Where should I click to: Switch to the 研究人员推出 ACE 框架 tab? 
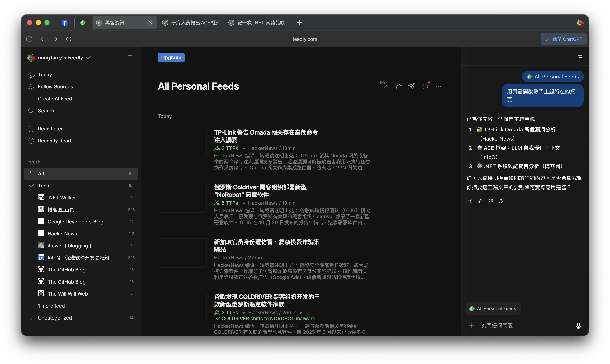tap(191, 23)
